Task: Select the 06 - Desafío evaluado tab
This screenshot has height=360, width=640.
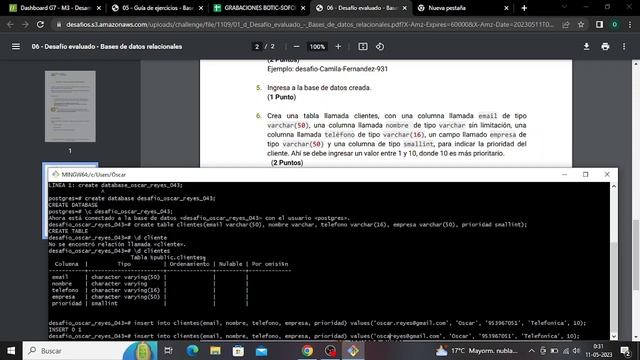Action: click(361, 8)
